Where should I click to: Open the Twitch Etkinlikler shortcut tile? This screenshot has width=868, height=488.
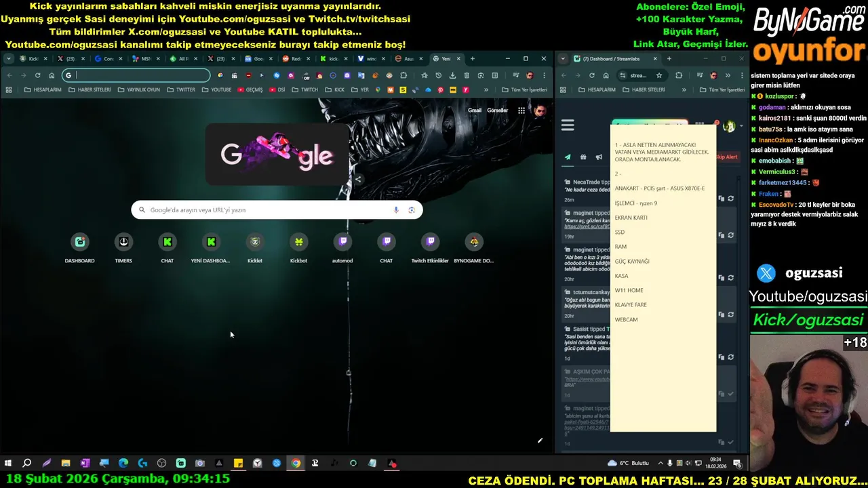pos(430,248)
